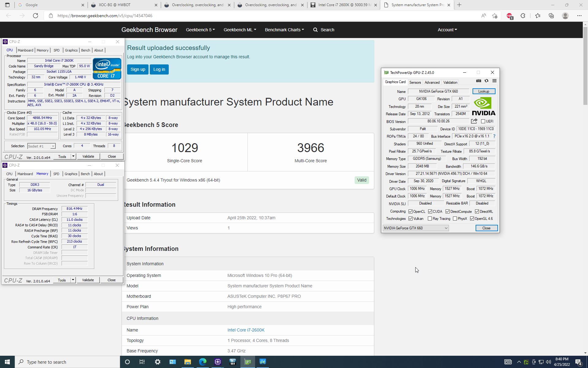Expand the Account dropdown
Image resolution: width=588 pixels, height=368 pixels.
tap(447, 30)
